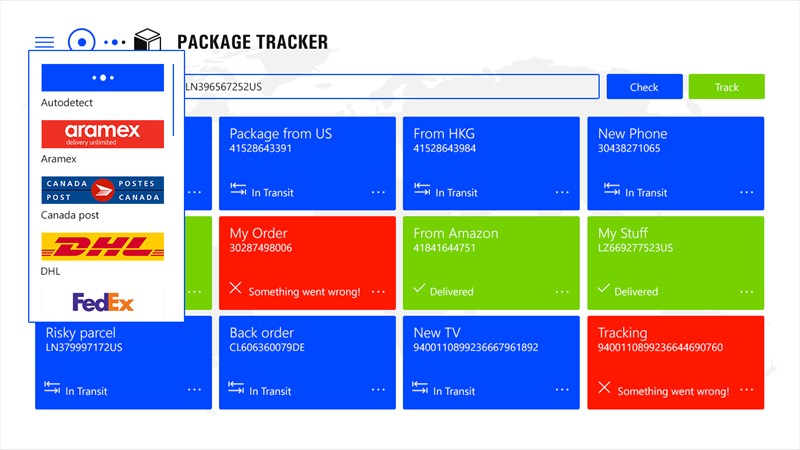Open From HKG package tile
The width and height of the screenshot is (800, 450).
coord(491,163)
